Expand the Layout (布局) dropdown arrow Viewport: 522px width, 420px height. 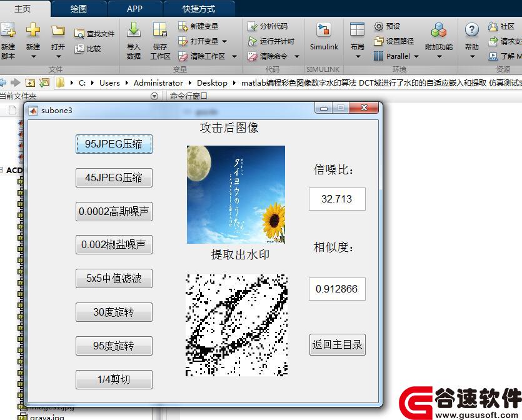click(x=358, y=57)
